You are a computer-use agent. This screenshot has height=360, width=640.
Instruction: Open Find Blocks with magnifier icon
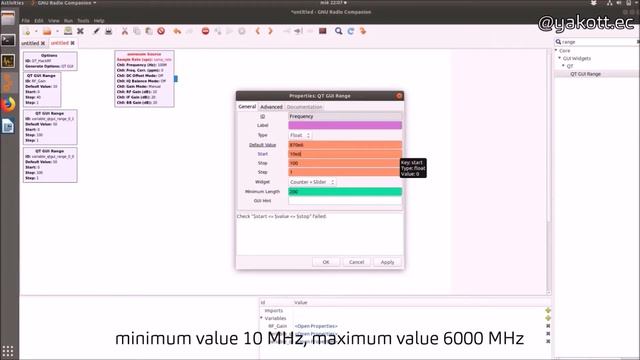click(x=338, y=31)
